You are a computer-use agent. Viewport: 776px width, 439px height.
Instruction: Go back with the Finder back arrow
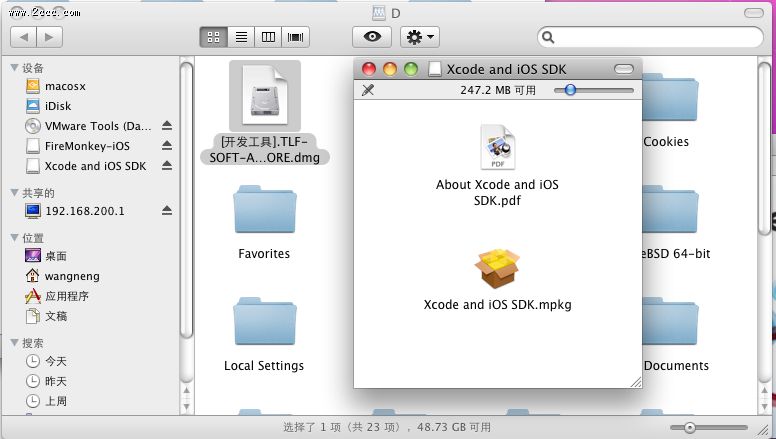click(x=23, y=37)
